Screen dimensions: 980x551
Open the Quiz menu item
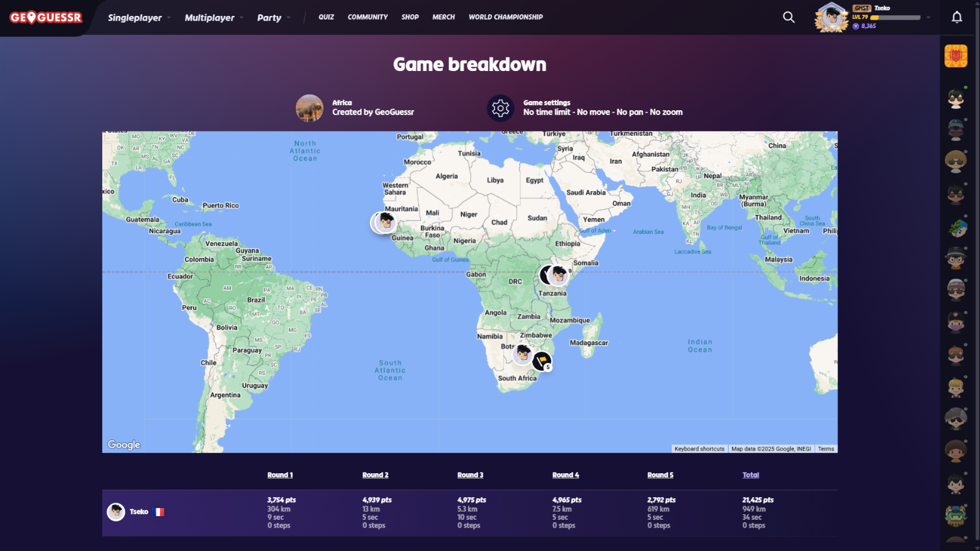326,17
